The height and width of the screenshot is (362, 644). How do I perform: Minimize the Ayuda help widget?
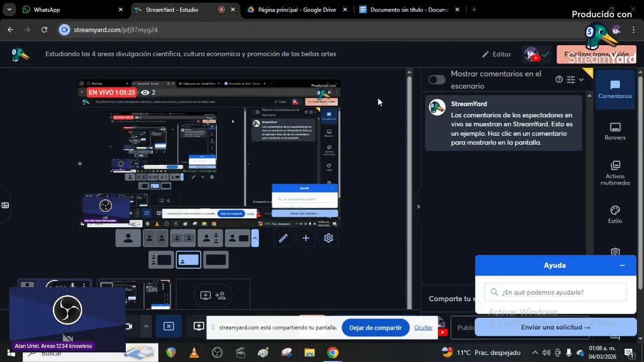click(622, 265)
